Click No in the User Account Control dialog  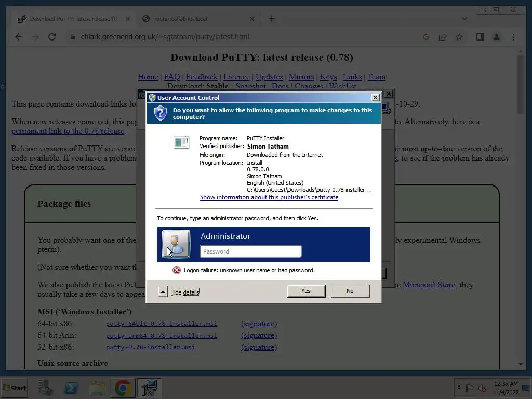(350, 291)
